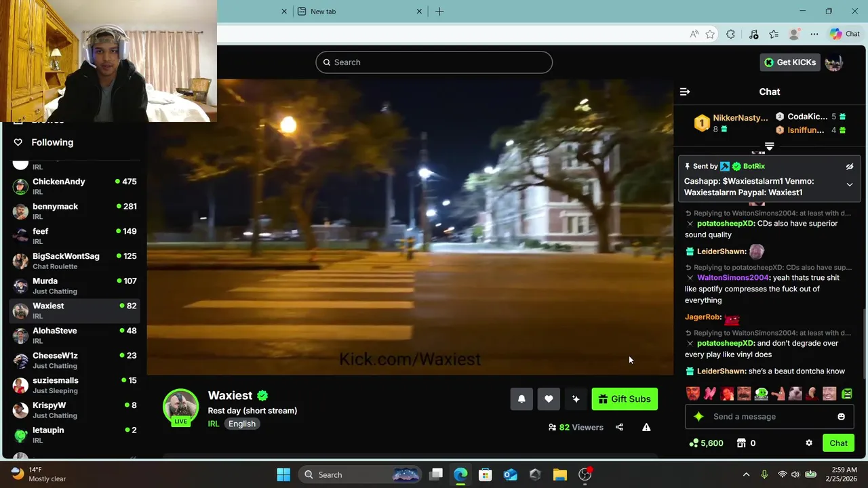Click JagerRob username in chat

pos(703,317)
